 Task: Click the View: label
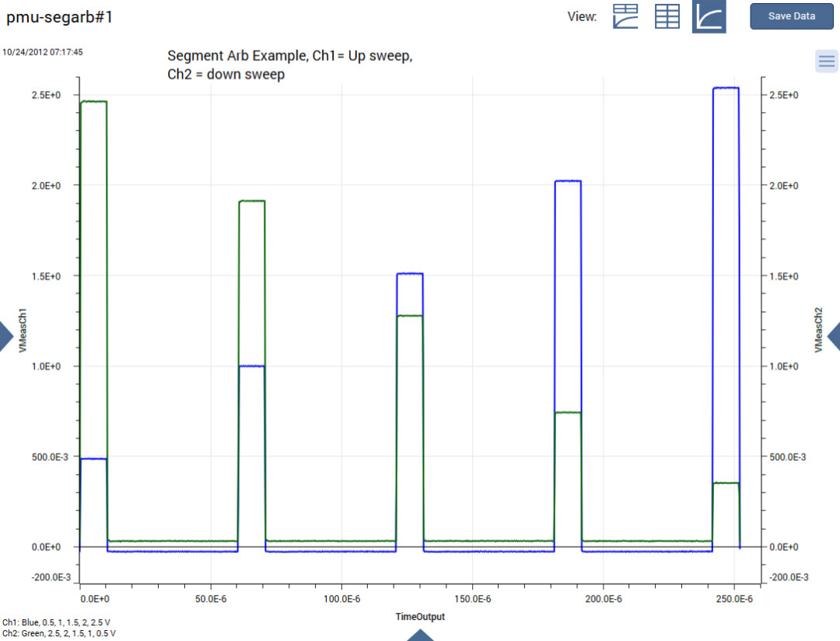tap(582, 16)
